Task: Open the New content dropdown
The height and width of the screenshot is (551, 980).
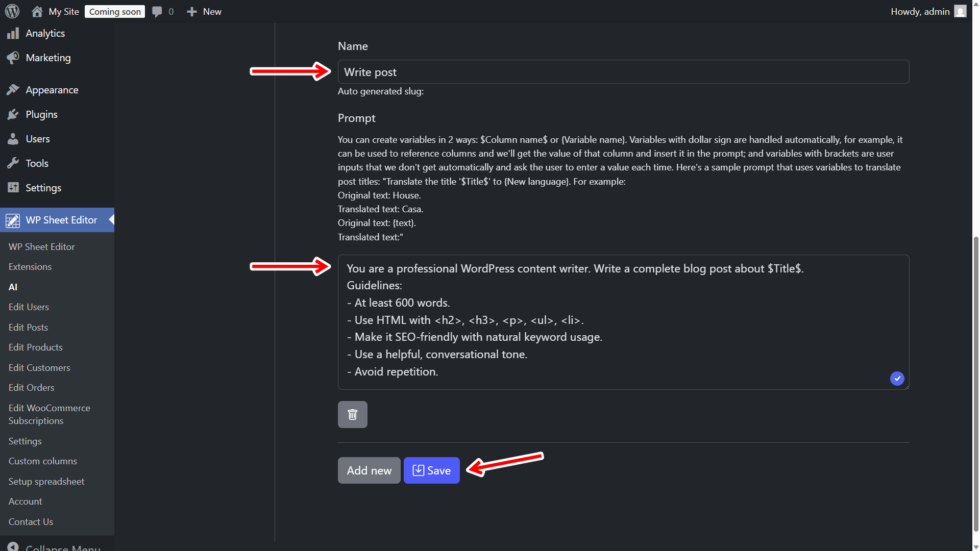Action: click(204, 11)
